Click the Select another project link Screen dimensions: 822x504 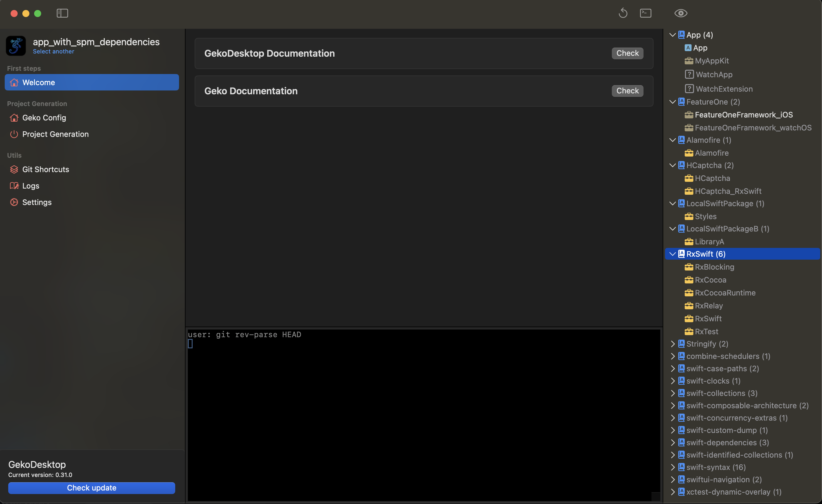pos(54,51)
